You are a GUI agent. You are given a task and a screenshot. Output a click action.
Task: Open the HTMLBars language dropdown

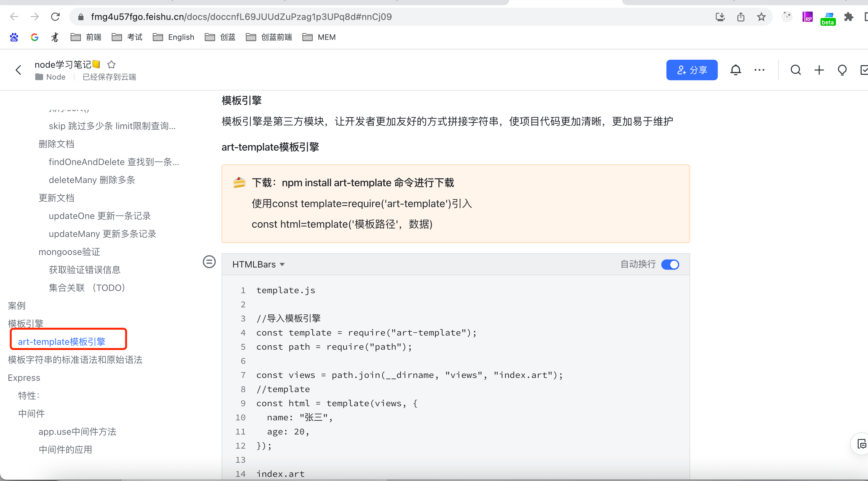(x=258, y=264)
